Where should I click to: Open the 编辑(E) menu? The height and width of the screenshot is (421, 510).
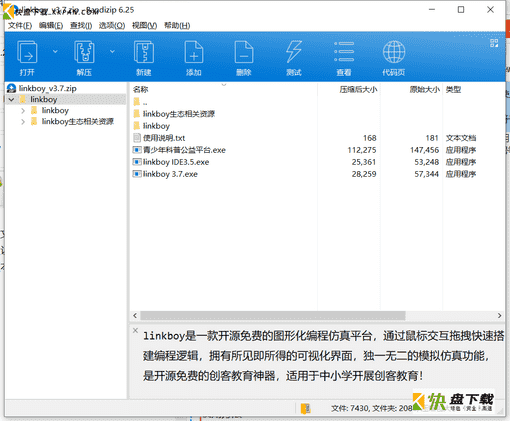tap(51, 25)
